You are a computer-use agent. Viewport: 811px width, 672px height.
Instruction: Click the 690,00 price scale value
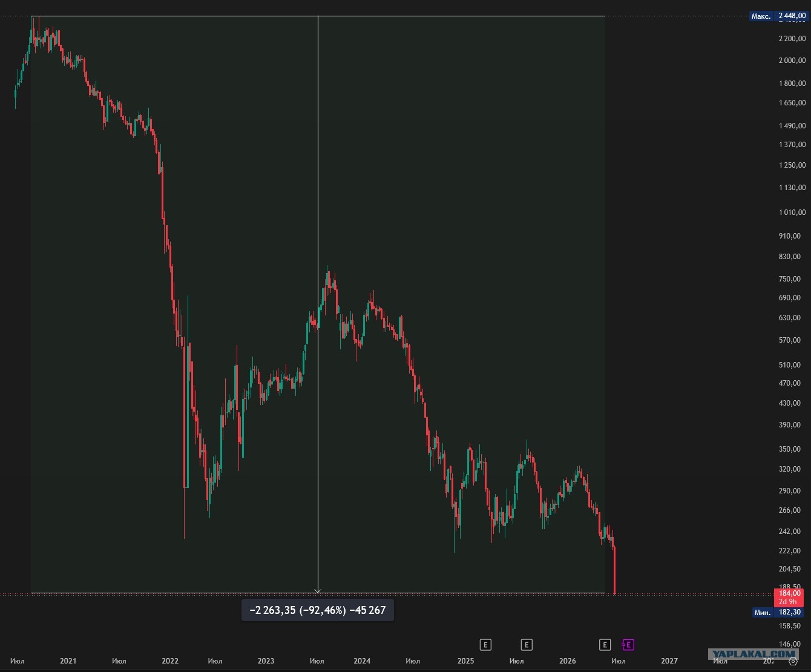790,298
